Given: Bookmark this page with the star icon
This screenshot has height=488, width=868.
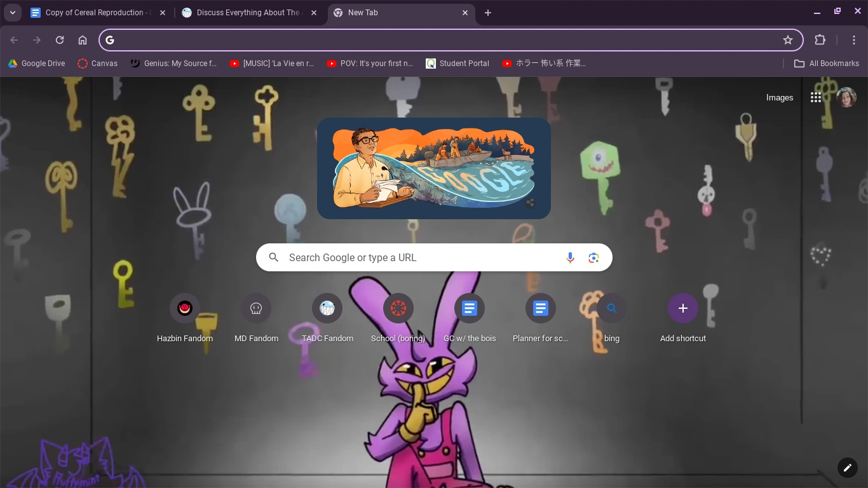Looking at the screenshot, I should click(788, 39).
